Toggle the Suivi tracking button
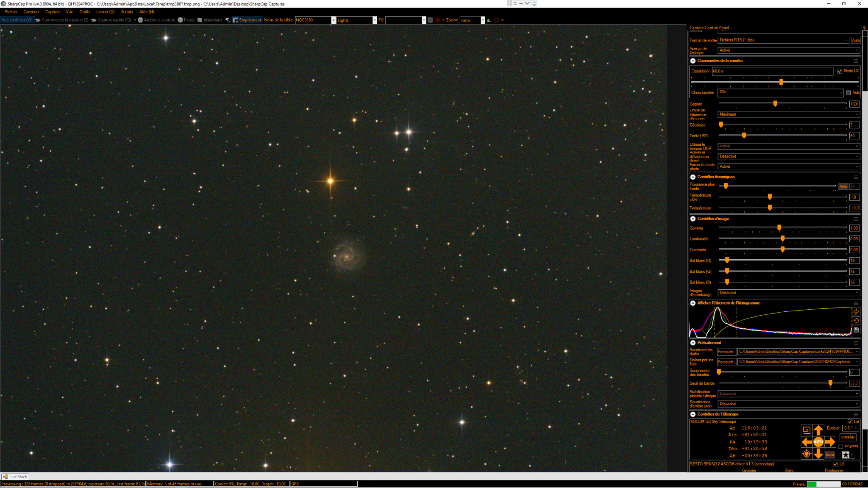868x488 pixels. (x=830, y=455)
